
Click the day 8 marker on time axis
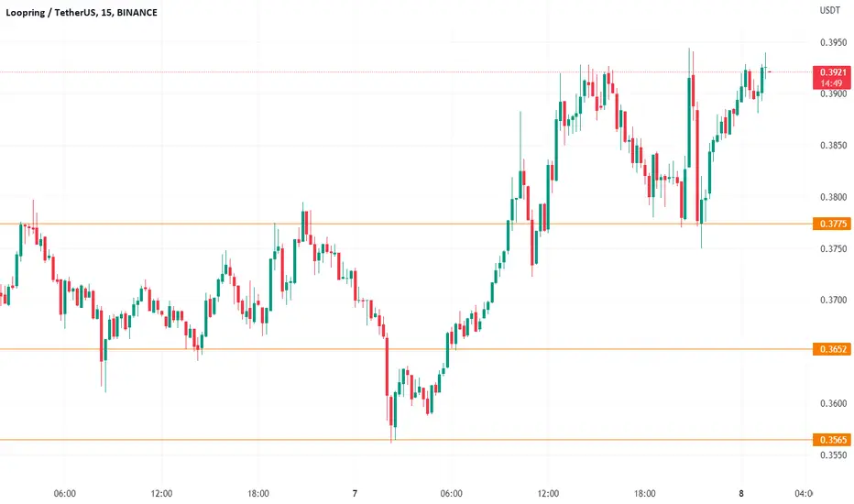(x=741, y=494)
